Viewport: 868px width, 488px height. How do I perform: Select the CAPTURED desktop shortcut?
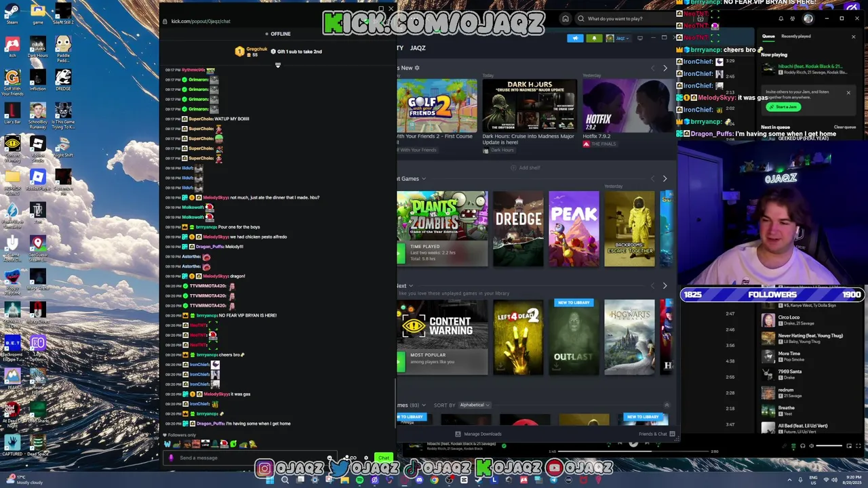point(12,445)
